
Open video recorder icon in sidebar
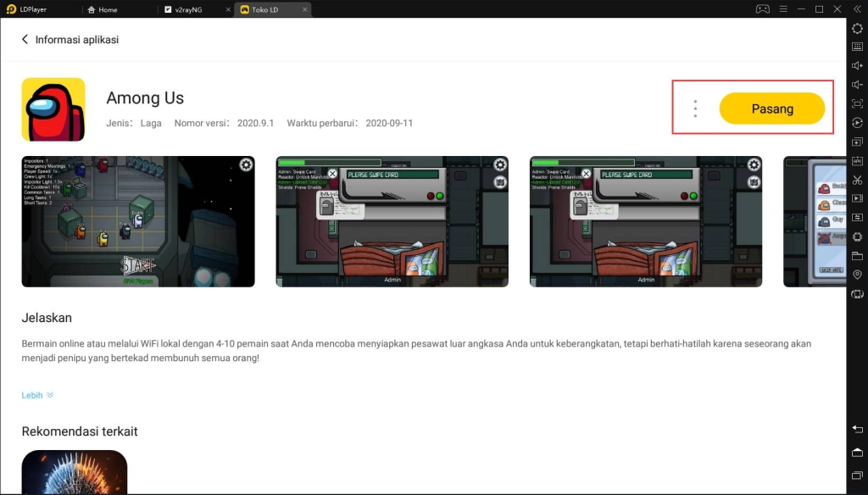[857, 198]
